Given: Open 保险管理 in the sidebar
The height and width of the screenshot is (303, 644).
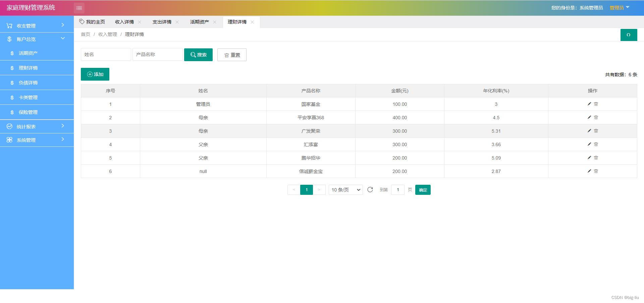Looking at the screenshot, I should pyautogui.click(x=37, y=112).
